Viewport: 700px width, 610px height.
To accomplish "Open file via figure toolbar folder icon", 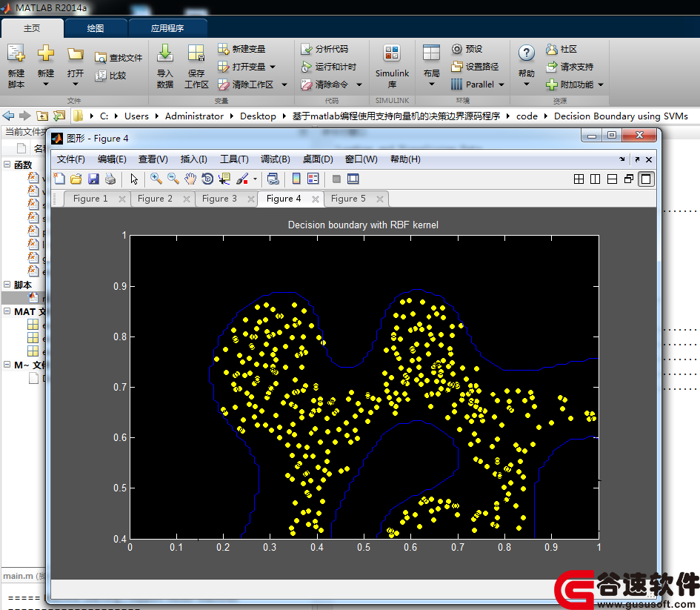I will coord(76,179).
